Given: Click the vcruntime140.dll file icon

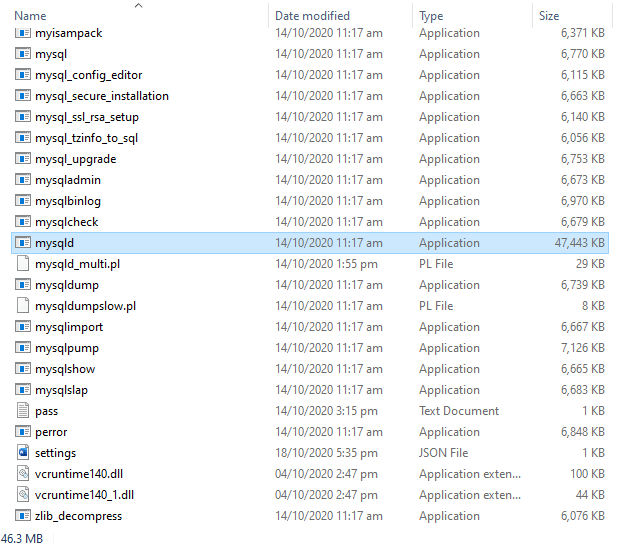Looking at the screenshot, I should click(23, 473).
